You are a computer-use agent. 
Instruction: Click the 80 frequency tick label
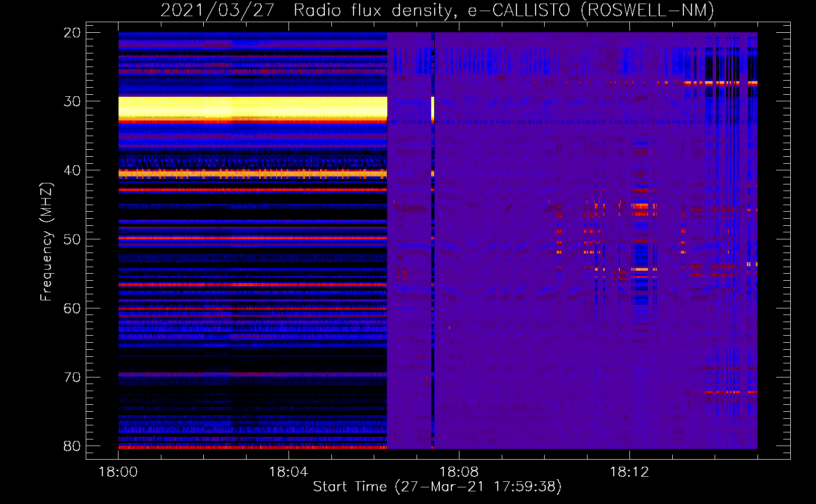coord(72,446)
